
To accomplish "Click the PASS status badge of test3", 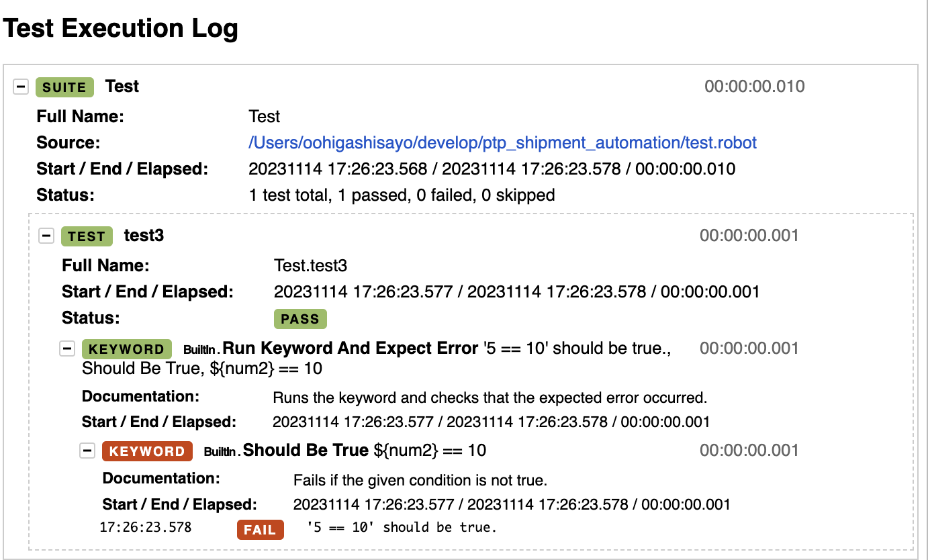I will [300, 319].
